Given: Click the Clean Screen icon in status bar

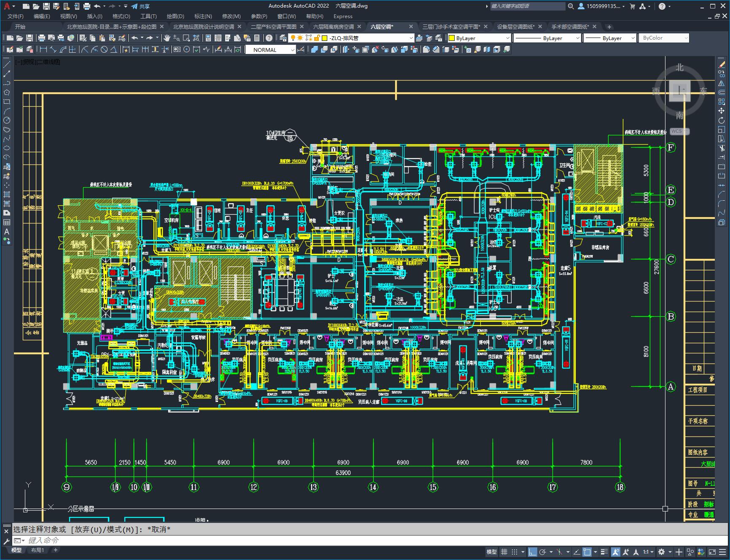Looking at the screenshot, I should point(712,552).
